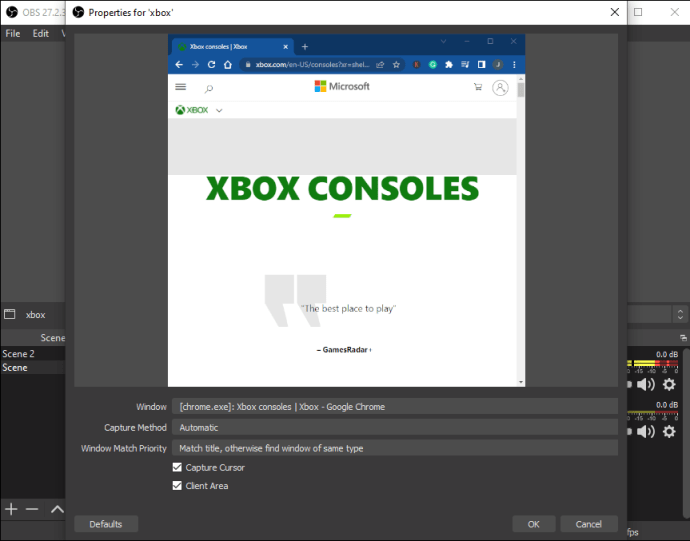
Task: Click Cancel in the properties dialog
Action: [589, 524]
